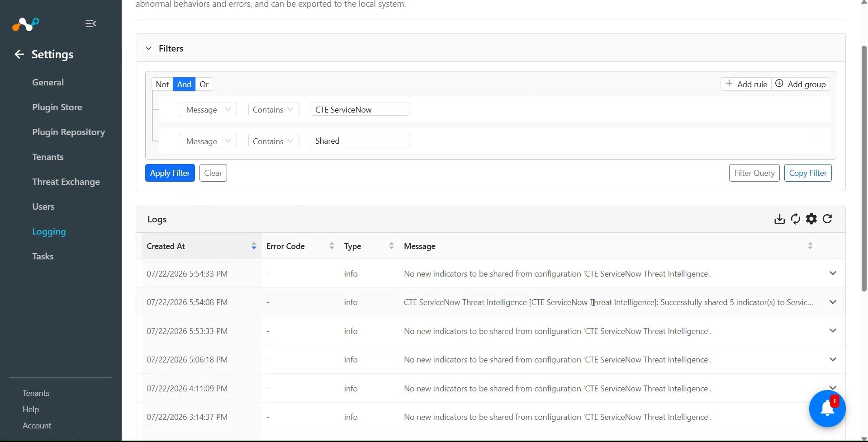Select the And operator
Image resolution: width=868 pixels, height=442 pixels.
point(184,85)
